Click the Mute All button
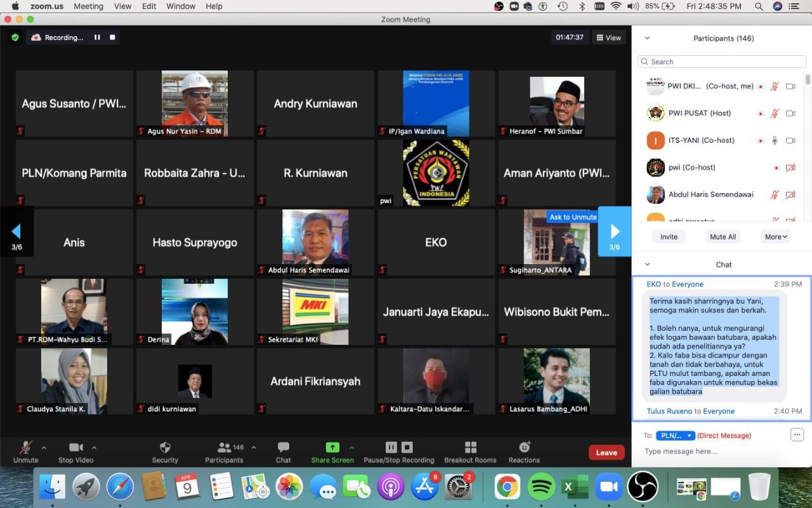Image resolution: width=812 pixels, height=508 pixels. coord(723,237)
